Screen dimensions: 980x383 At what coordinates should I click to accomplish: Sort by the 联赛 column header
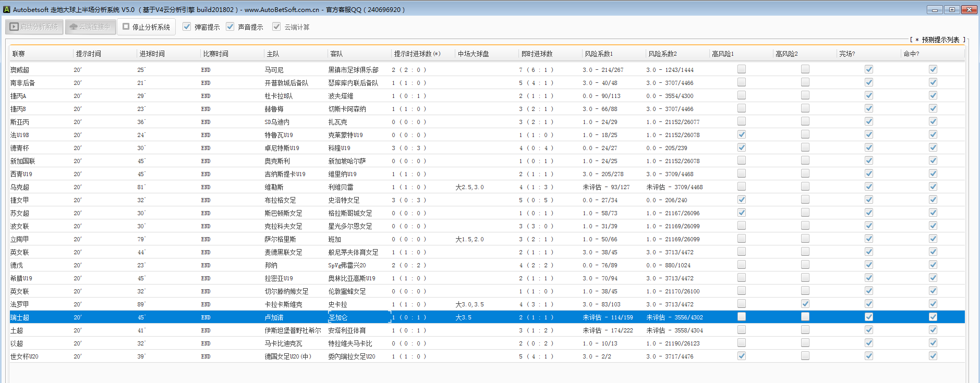point(19,54)
